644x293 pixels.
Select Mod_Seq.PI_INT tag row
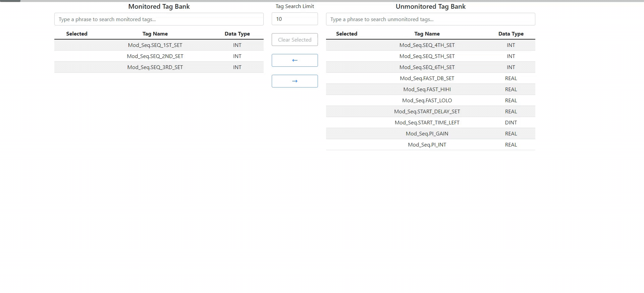click(431, 144)
